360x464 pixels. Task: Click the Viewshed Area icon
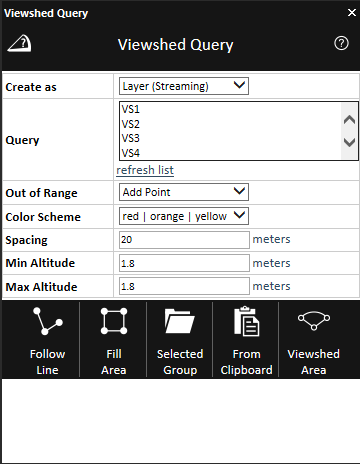click(x=314, y=321)
